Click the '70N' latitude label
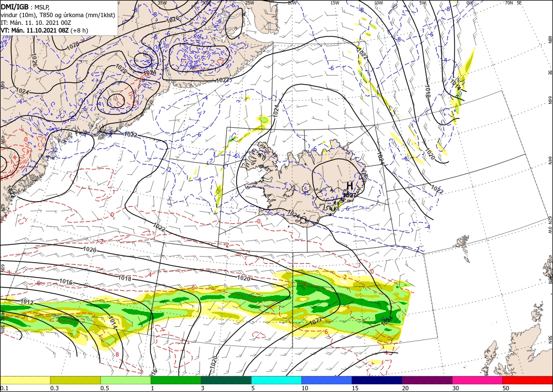The image size is (553, 392). [x=509, y=3]
